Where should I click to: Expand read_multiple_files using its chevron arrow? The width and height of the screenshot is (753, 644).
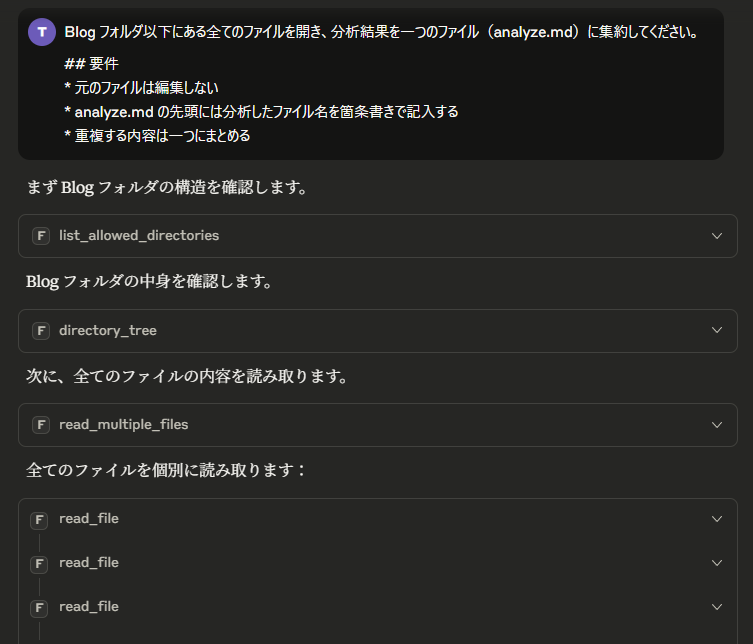click(x=717, y=425)
